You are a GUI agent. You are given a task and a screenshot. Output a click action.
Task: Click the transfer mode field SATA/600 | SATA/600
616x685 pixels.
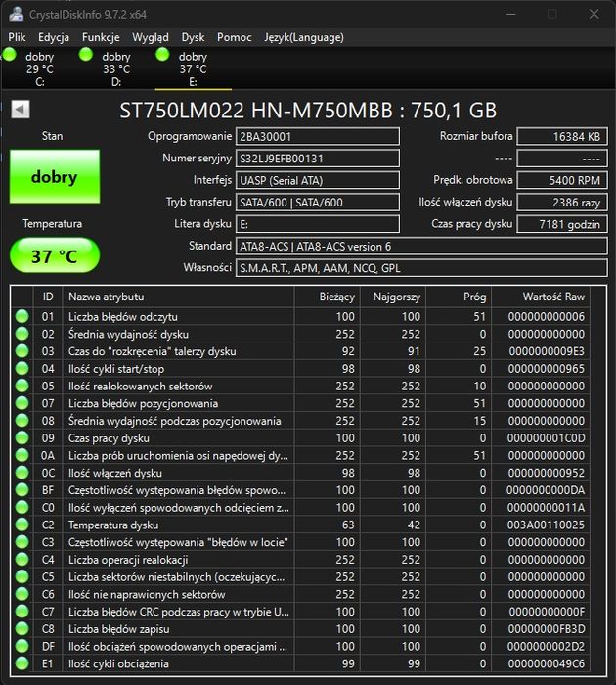[318, 202]
